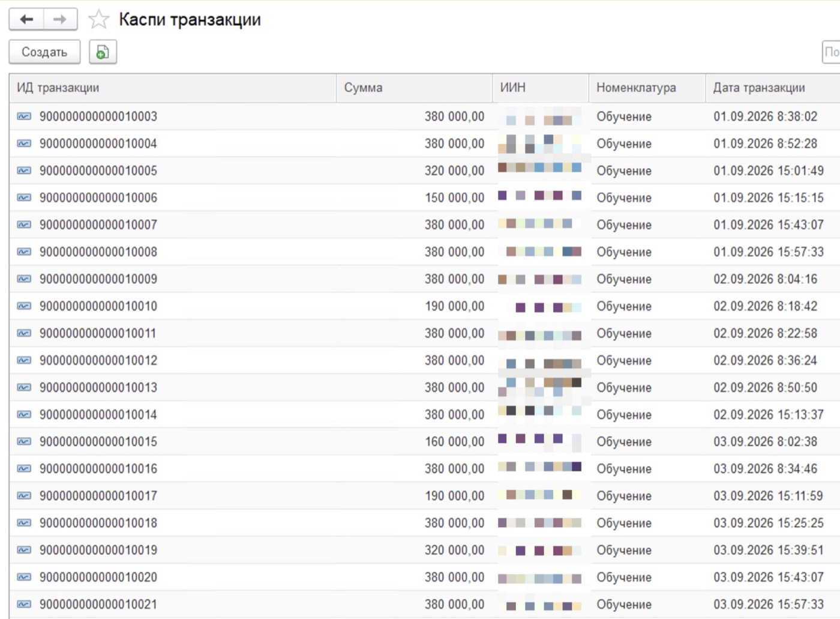Click the date 02.09.2026 8:04:16
The width and height of the screenshot is (840, 619).
[x=765, y=279]
